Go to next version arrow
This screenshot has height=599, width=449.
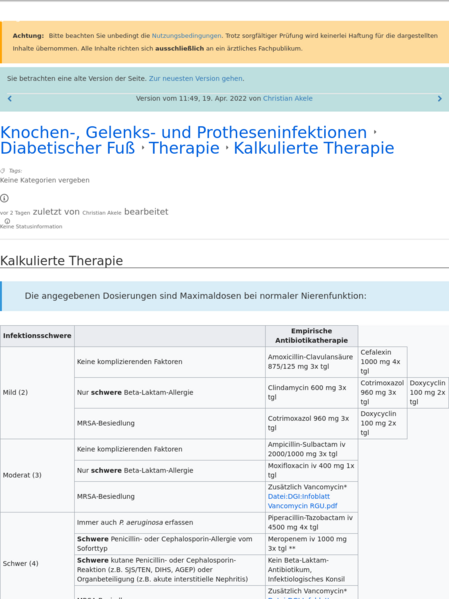coord(439,99)
